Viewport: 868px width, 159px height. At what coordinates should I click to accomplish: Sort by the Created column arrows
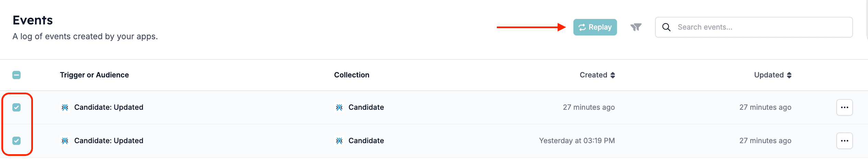click(613, 75)
